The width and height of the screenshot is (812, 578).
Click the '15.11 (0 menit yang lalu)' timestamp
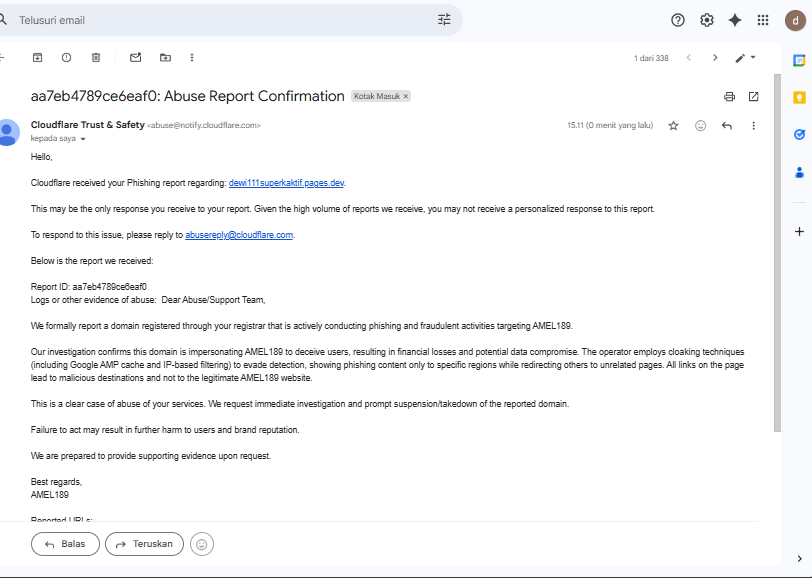pos(610,125)
